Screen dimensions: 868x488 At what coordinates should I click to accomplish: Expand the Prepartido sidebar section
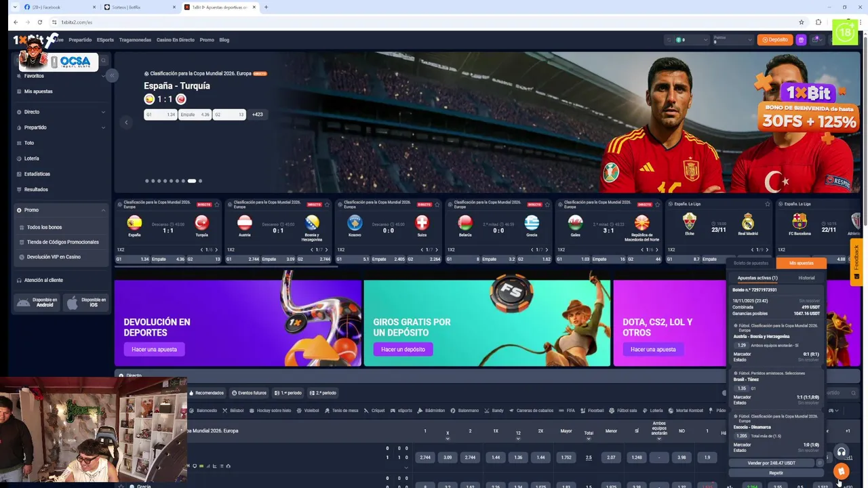[x=61, y=127]
